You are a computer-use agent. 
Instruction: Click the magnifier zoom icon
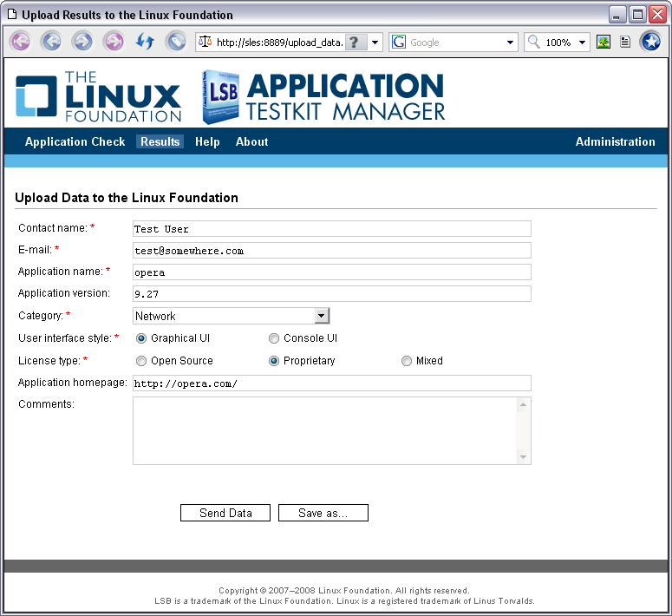pos(533,42)
